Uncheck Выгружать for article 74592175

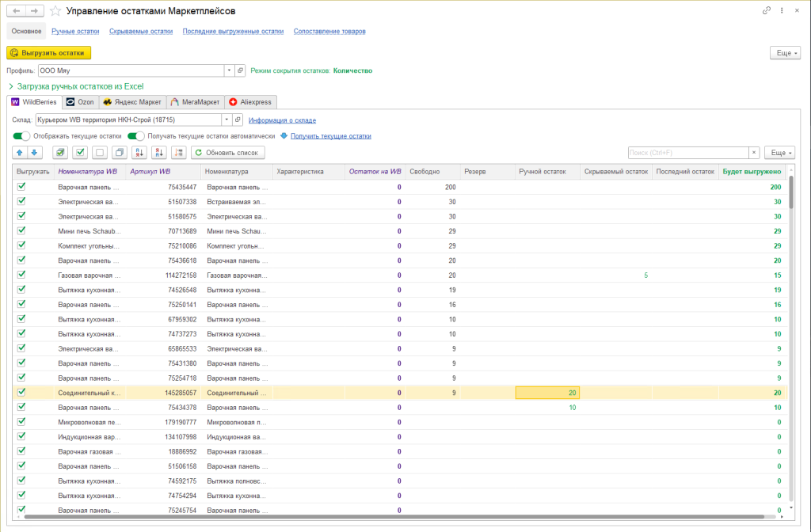(21, 481)
